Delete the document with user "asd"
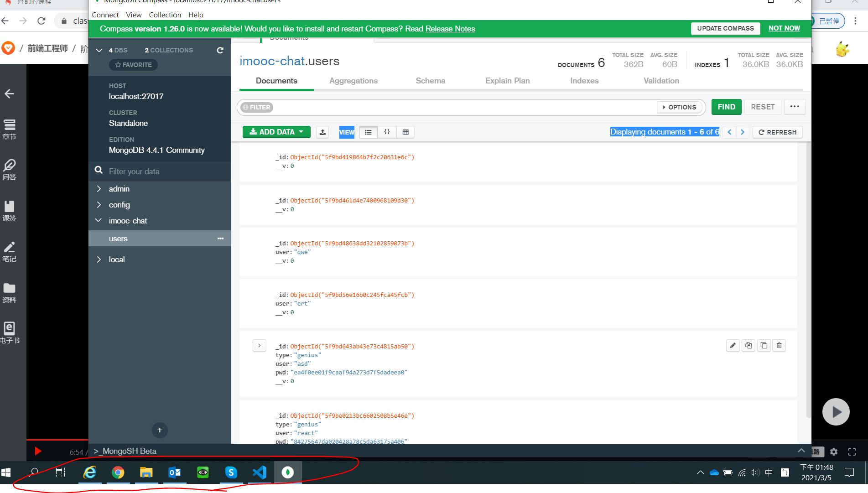The height and width of the screenshot is (493, 868). pos(779,346)
